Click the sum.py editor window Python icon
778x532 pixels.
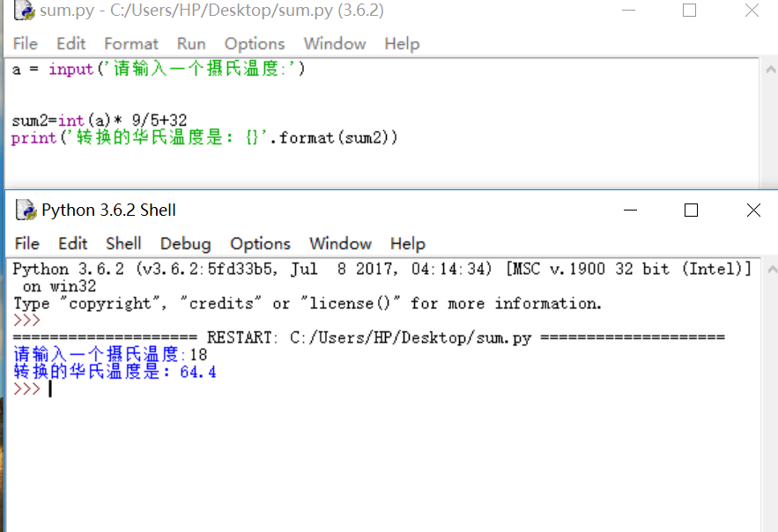click(x=25, y=10)
